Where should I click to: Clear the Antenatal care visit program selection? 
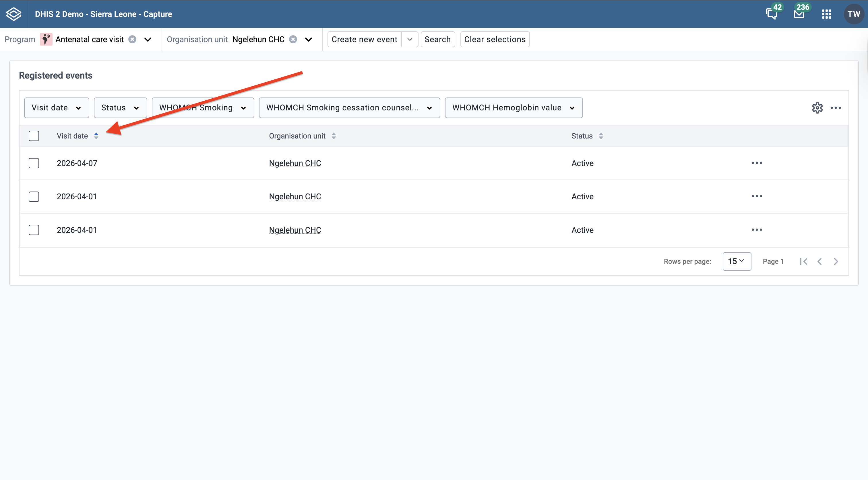132,39
